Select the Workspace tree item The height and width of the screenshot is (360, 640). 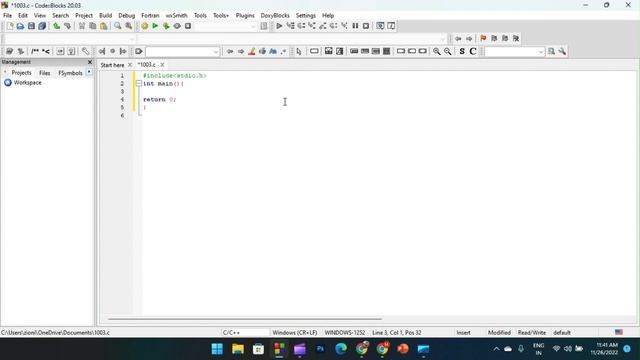click(27, 82)
